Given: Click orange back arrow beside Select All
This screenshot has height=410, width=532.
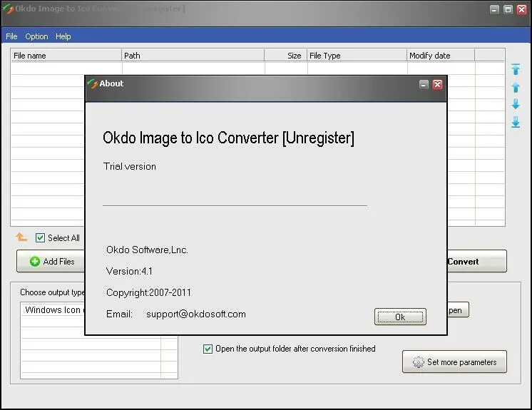Looking at the screenshot, I should click(x=21, y=237).
